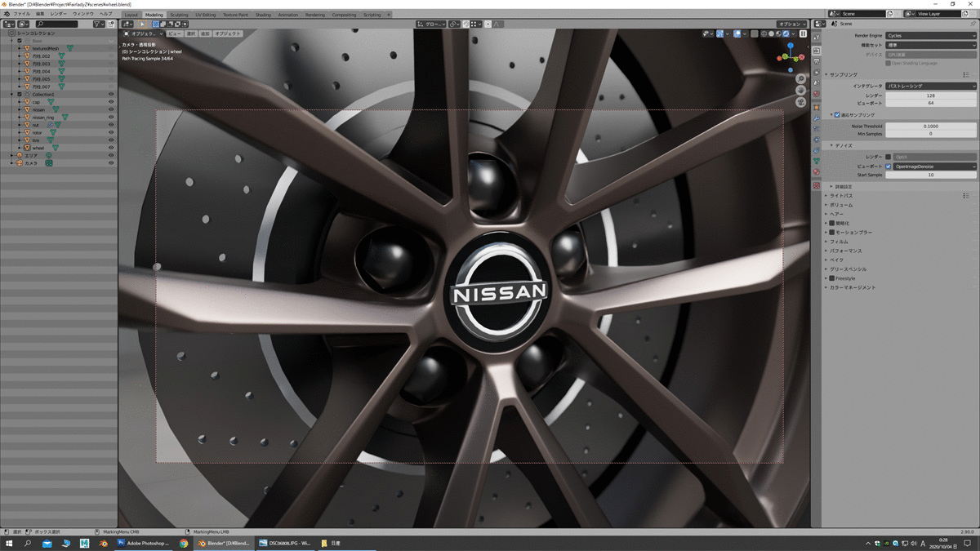Open Chrome from the taskbar
Screen dimensions: 980x551
click(x=184, y=543)
